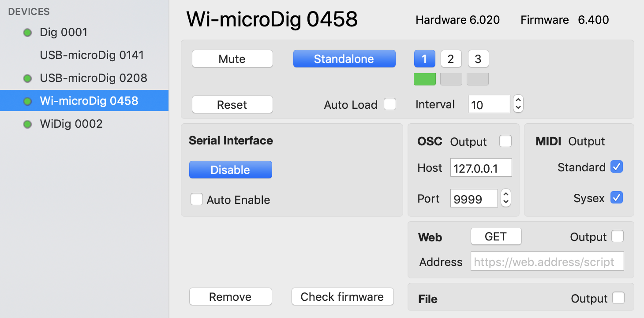The width and height of the screenshot is (644, 318).
Task: Click the gray indicator under slot 3
Action: [x=478, y=79]
